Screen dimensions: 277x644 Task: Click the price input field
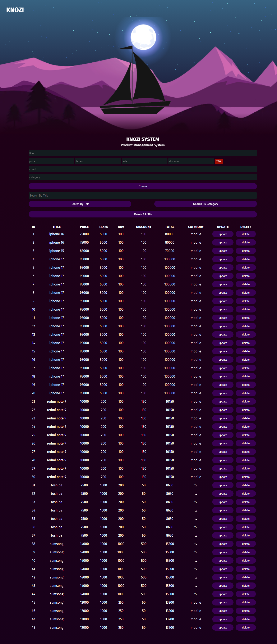[51, 161]
